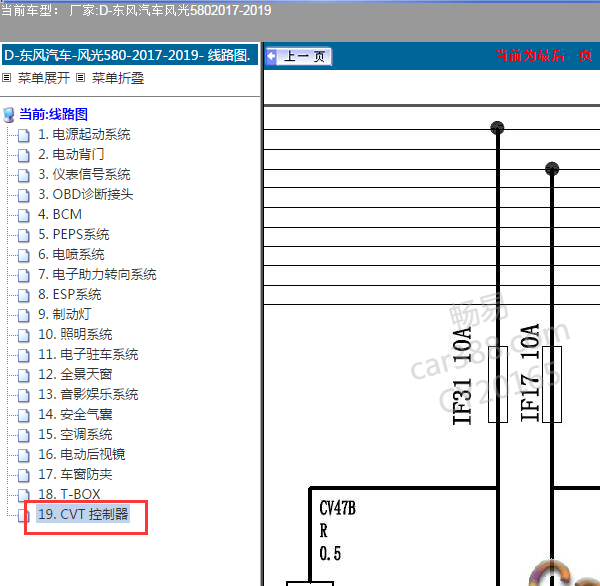
Task: Click the IF17 10A fuse label
Action: click(x=530, y=373)
